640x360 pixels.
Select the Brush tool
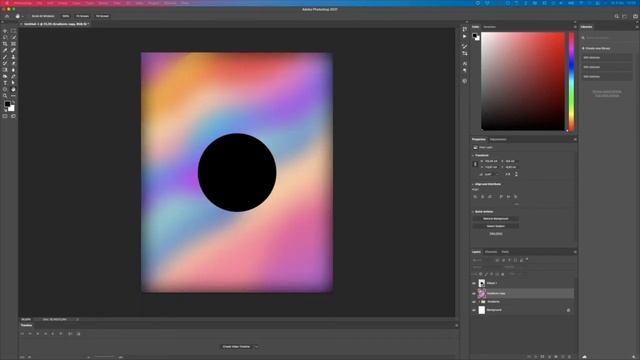5,57
